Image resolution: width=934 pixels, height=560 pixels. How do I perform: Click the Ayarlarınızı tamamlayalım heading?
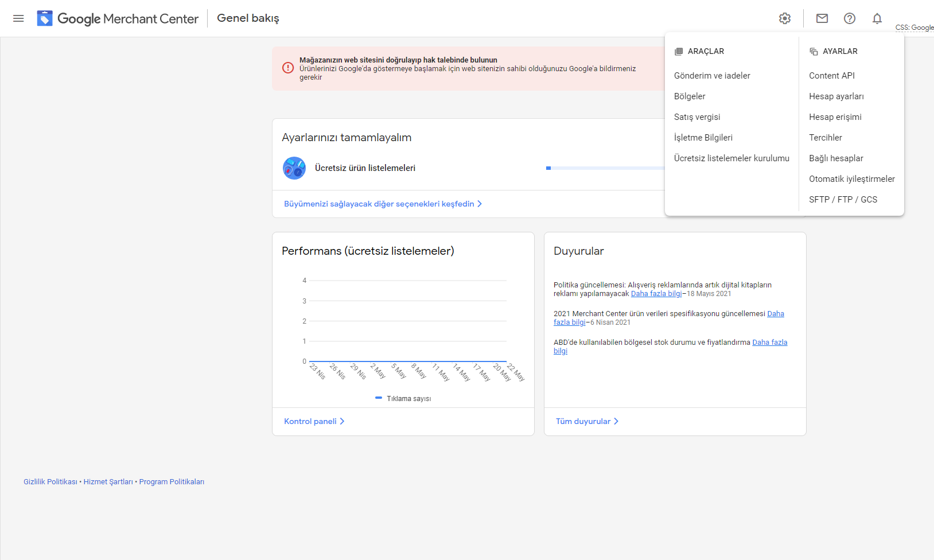pyautogui.click(x=347, y=138)
